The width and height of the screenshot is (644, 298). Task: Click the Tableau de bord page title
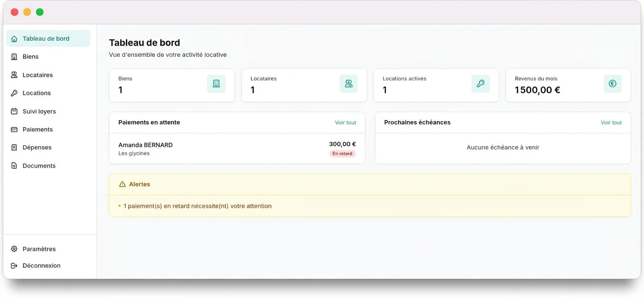144,43
